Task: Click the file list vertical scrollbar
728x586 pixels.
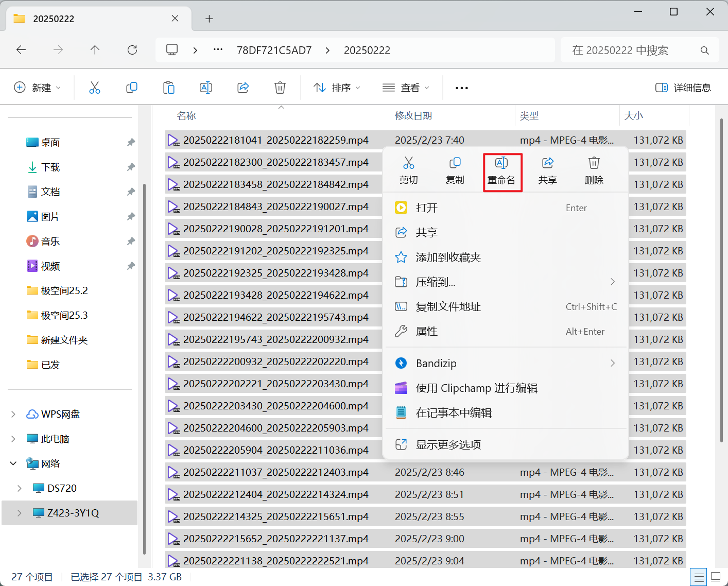Action: click(722, 280)
